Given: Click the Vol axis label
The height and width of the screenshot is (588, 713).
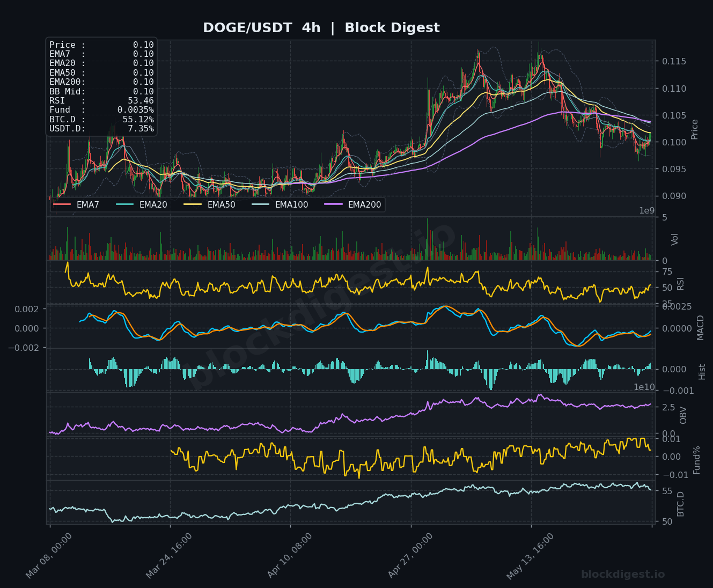Looking at the screenshot, I should click(675, 239).
